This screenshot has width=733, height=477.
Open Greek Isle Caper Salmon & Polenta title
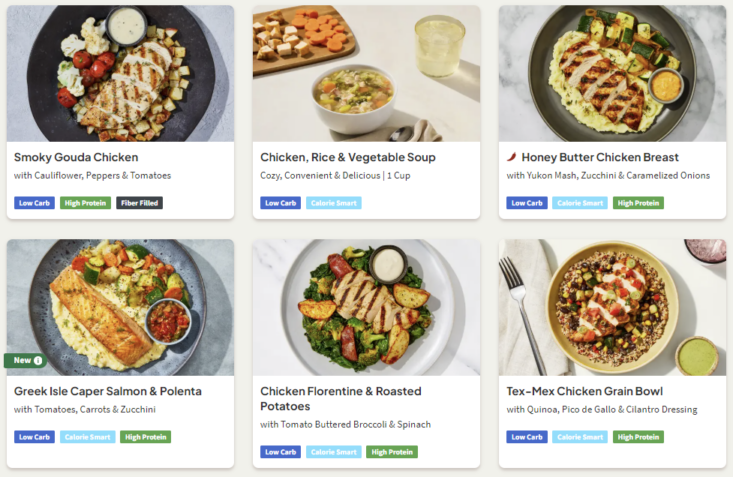[x=108, y=391]
